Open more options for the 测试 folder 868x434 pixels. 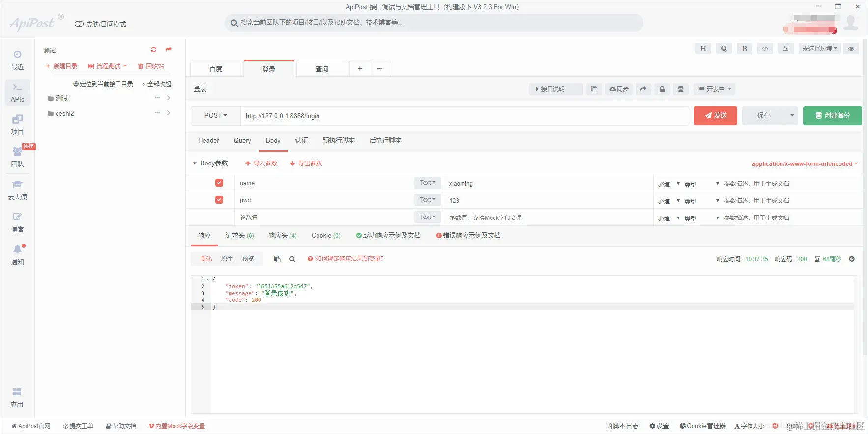(157, 98)
